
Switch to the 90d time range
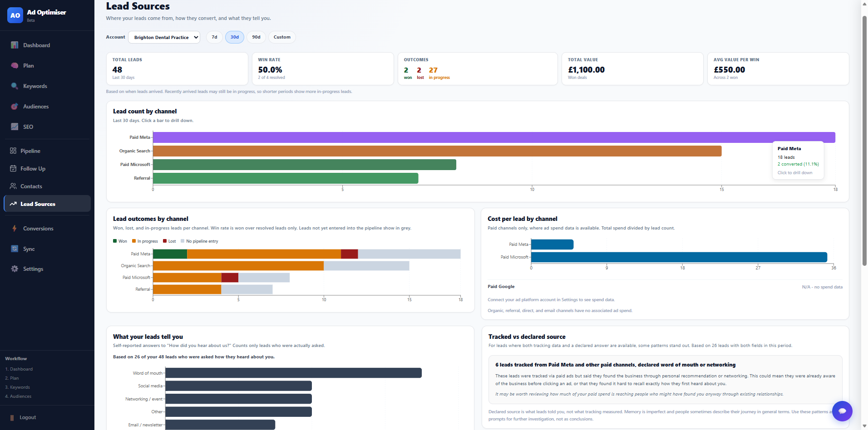[256, 37]
